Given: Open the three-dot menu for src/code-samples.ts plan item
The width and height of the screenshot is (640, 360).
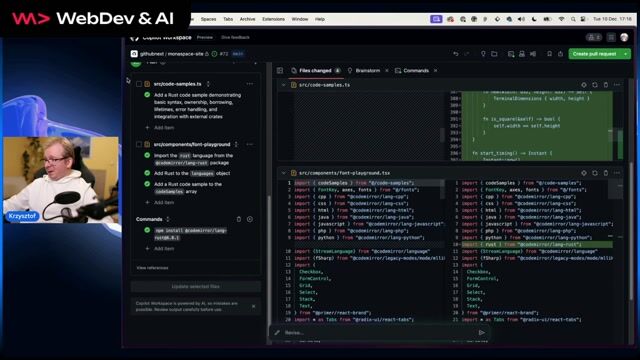Looking at the screenshot, I should pos(250,84).
